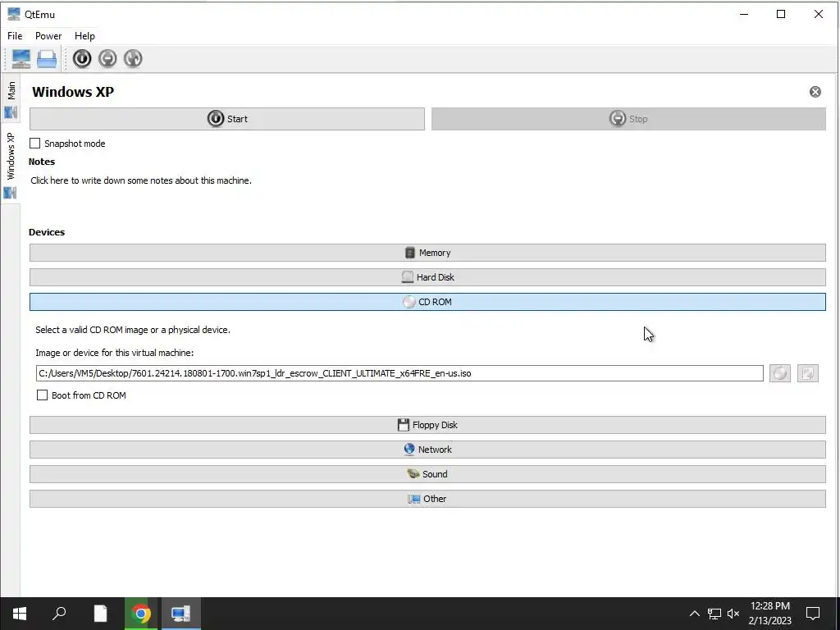Click the stop machine toolbar icon
The height and width of the screenshot is (630, 840).
(x=107, y=58)
